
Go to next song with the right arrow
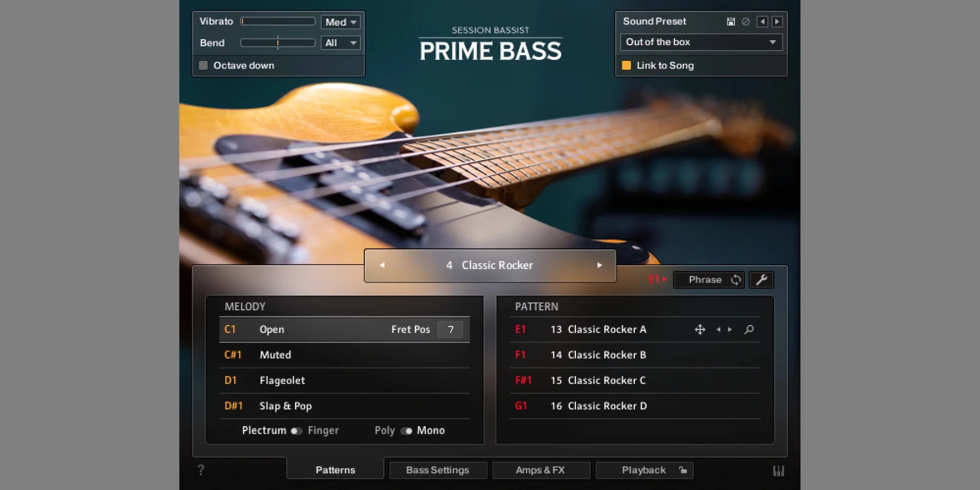[599, 265]
